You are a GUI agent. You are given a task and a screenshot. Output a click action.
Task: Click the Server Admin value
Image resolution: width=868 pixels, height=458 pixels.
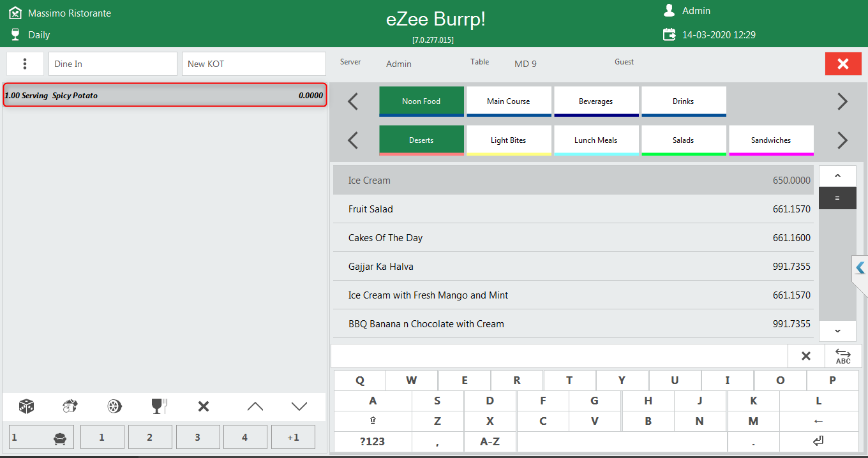click(x=399, y=64)
